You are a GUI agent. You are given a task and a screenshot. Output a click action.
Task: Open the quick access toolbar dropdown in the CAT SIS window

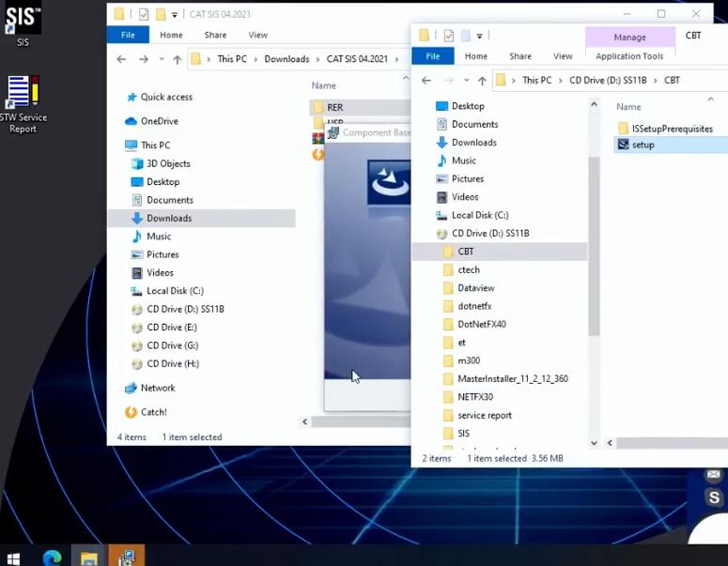[175, 15]
